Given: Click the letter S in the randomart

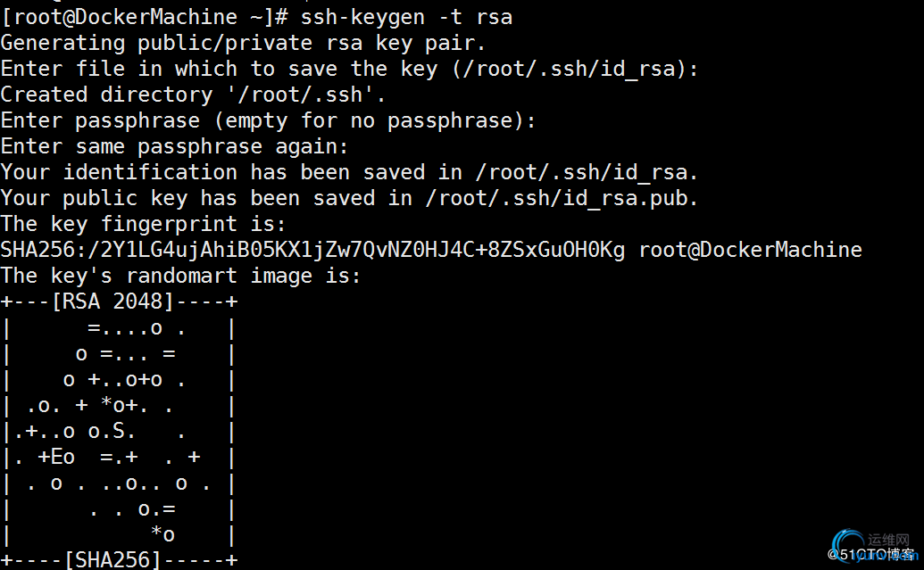Looking at the screenshot, I should 119,431.
